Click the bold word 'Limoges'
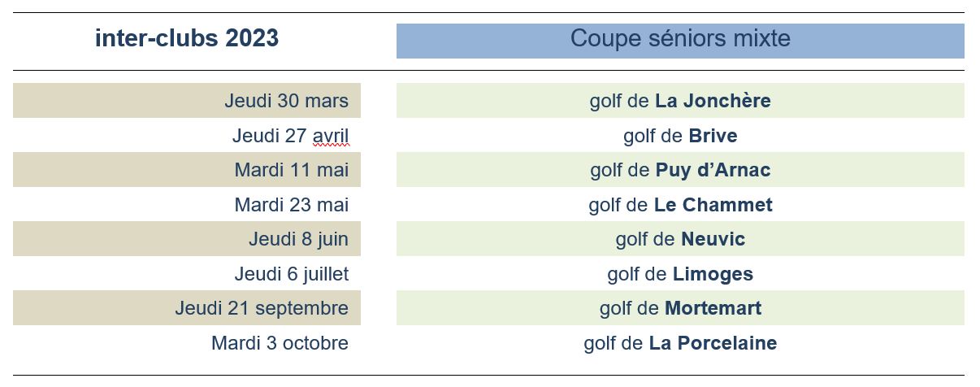Viewport: 980px width, 387px height. point(713,275)
